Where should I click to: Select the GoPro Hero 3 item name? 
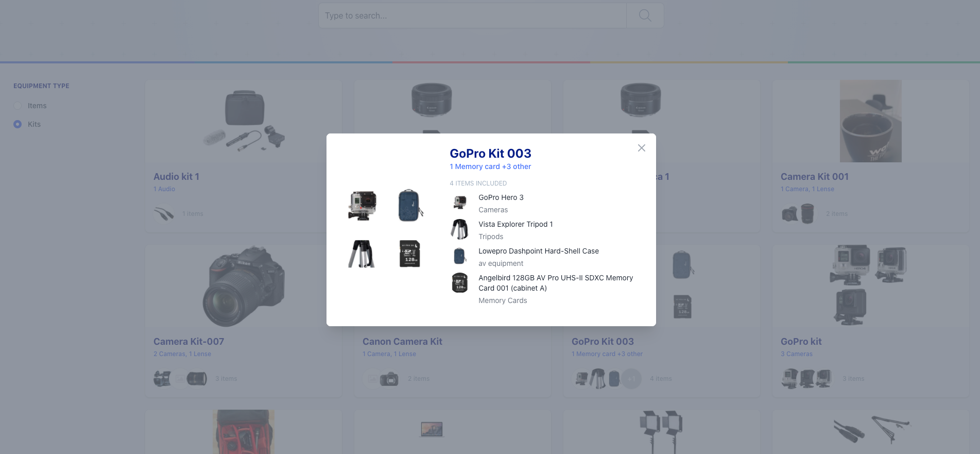(501, 197)
